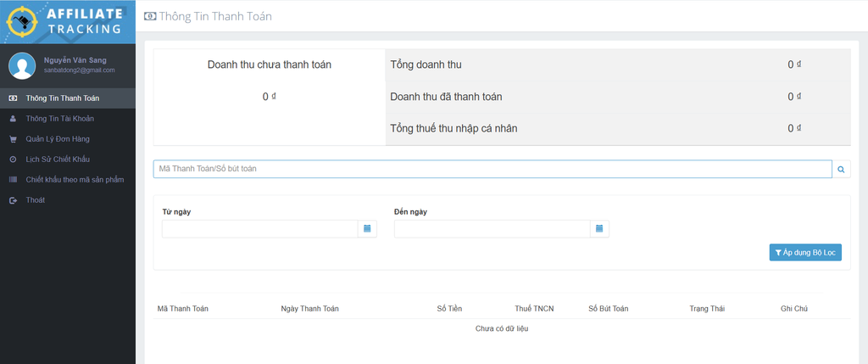This screenshot has height=364, width=868.
Task: Click the Nguyễn Văn Sang username
Action: coord(75,60)
